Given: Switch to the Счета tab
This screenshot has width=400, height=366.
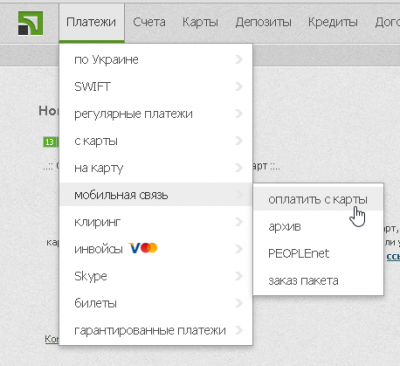Looking at the screenshot, I should point(149,22).
